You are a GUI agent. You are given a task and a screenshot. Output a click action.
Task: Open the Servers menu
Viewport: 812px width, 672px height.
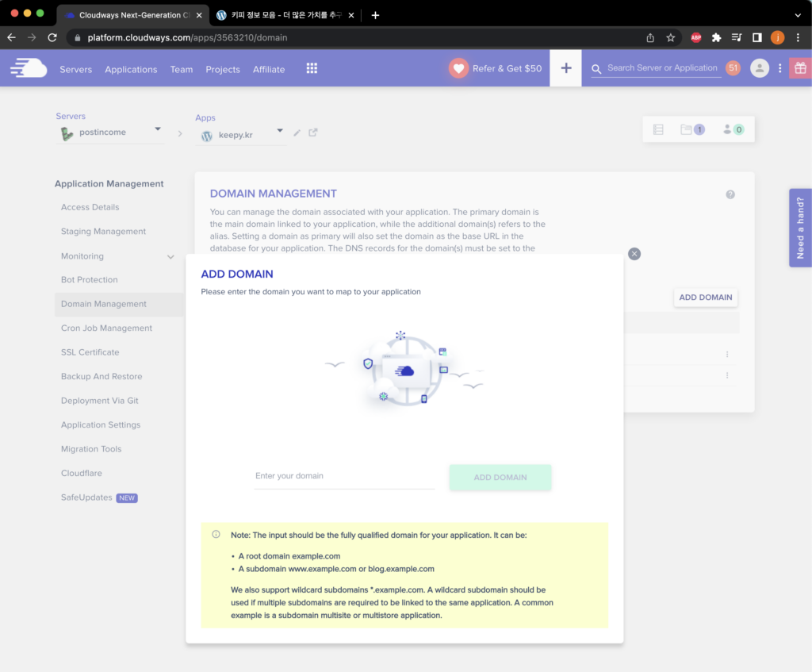pyautogui.click(x=75, y=70)
